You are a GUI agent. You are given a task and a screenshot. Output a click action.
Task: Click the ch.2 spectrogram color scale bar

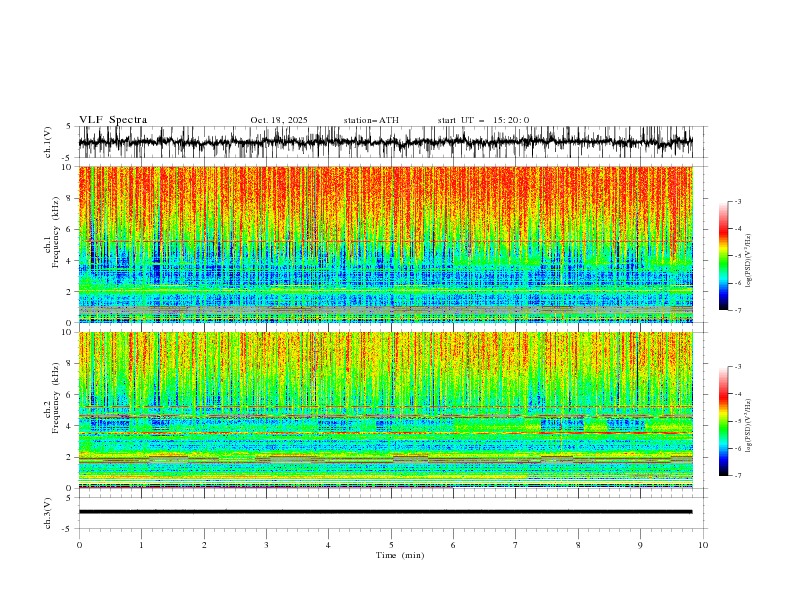[723, 421]
